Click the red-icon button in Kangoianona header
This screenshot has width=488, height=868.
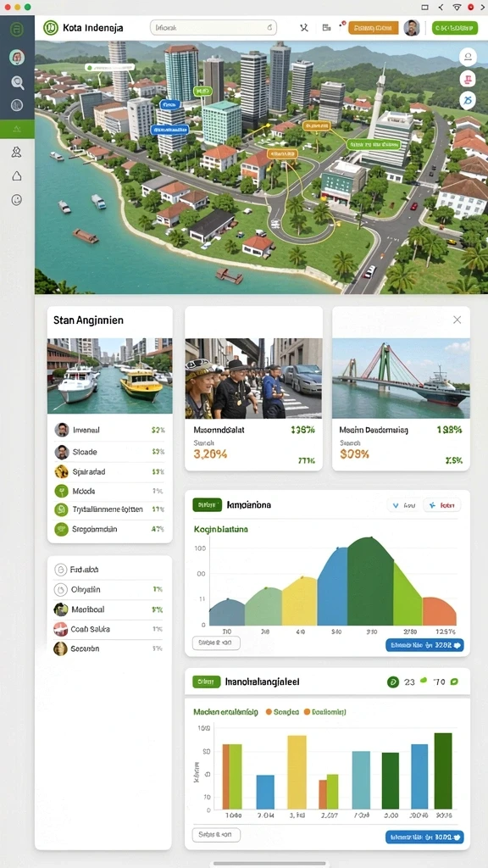[441, 505]
